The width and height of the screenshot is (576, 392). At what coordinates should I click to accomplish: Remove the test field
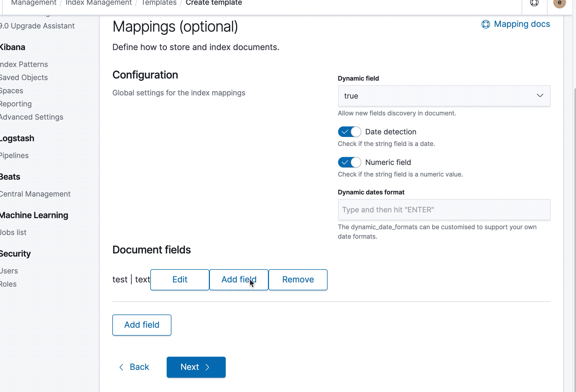coord(298,280)
